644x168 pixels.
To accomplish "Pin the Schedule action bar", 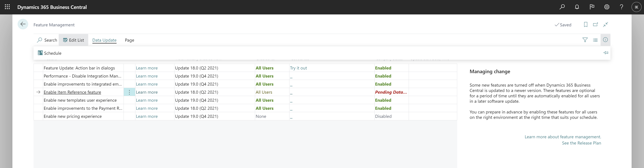I will click(606, 53).
